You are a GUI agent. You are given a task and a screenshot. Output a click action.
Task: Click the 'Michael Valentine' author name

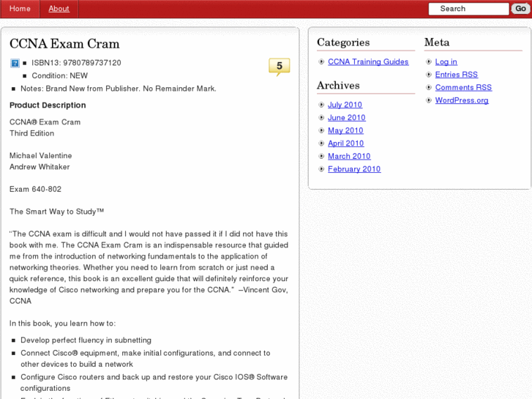pos(41,155)
